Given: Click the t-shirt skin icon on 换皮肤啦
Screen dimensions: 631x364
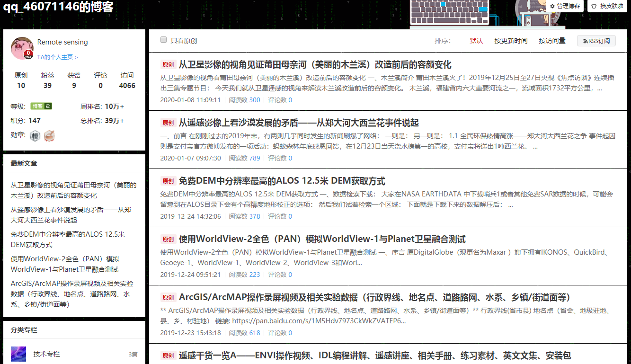Looking at the screenshot, I should pos(594,6).
